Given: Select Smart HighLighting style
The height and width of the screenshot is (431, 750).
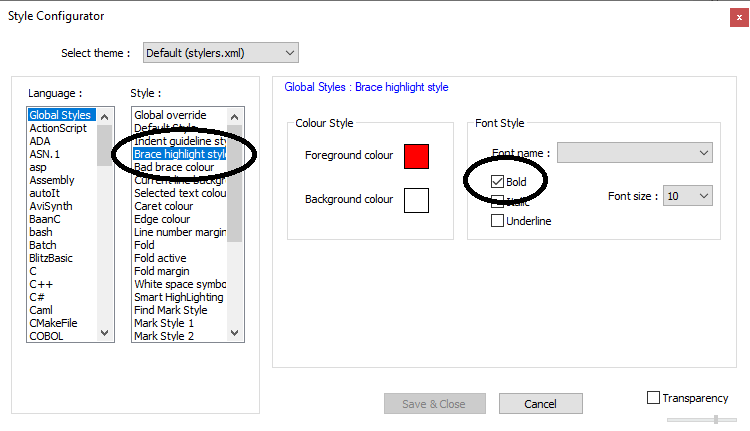Looking at the screenshot, I should 178,297.
